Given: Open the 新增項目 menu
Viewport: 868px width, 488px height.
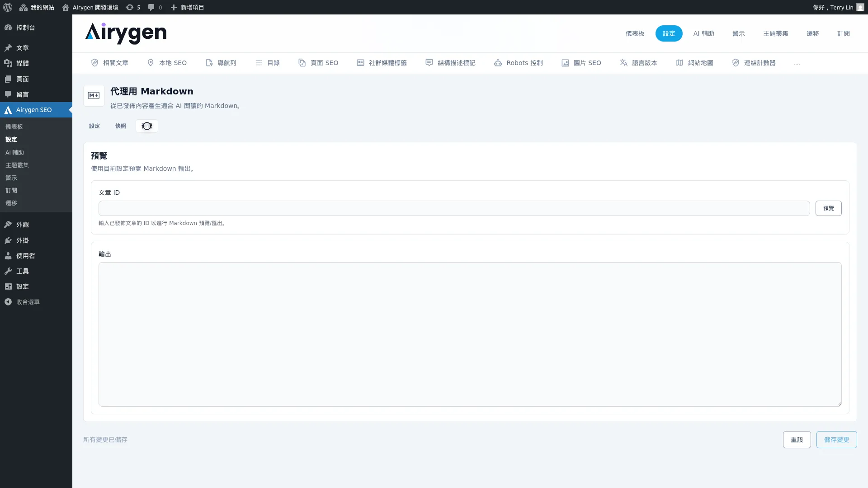Looking at the screenshot, I should [187, 7].
